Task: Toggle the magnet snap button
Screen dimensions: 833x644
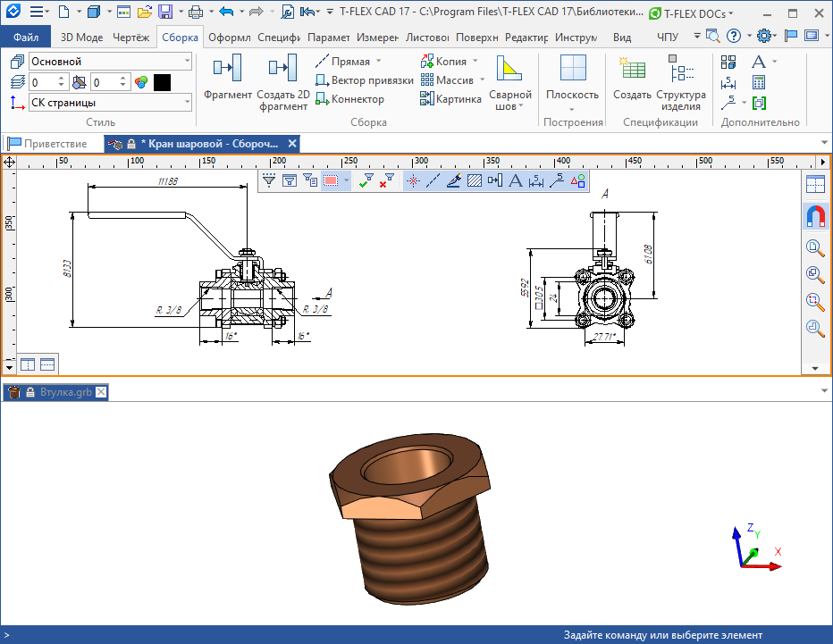Action: tap(815, 216)
